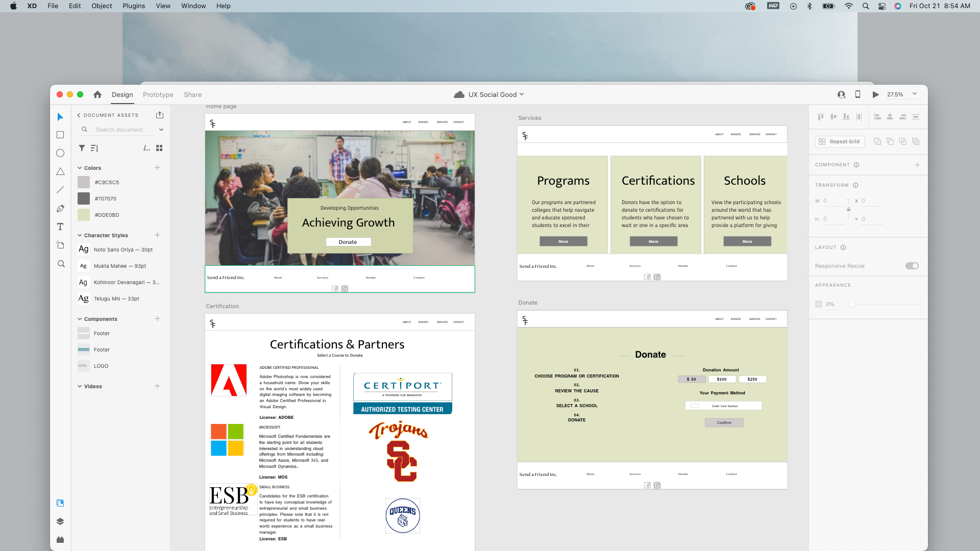Select the Artboard tool
This screenshot has height=551, width=980.
[60, 245]
